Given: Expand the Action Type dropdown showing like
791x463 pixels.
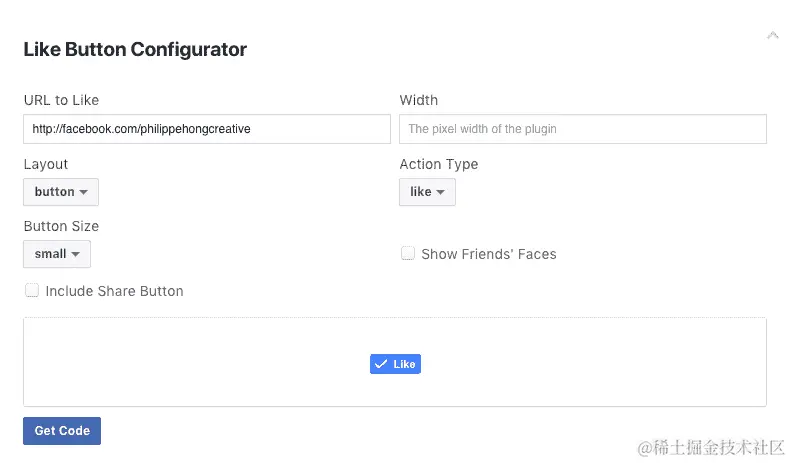Looking at the screenshot, I should [427, 192].
